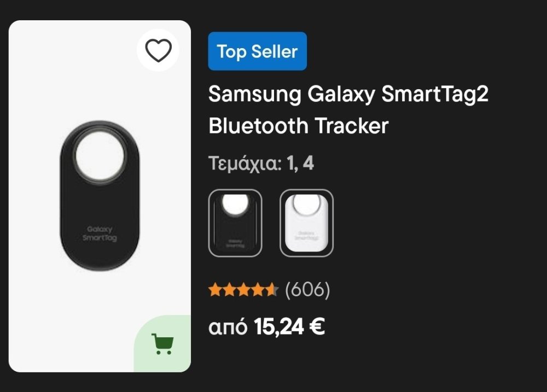Open the main black SmartTag product photo
The height and width of the screenshot is (392, 547).
click(99, 196)
